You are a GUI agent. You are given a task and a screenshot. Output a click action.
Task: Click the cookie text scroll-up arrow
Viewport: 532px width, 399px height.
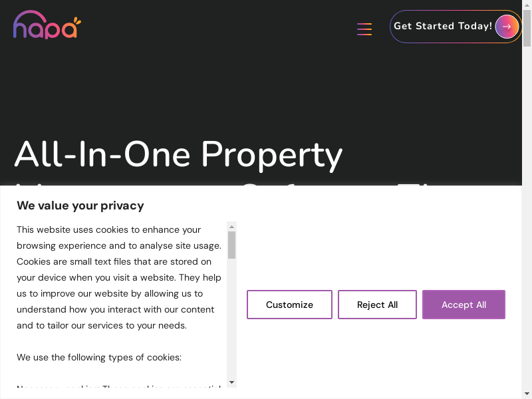pyautogui.click(x=231, y=226)
